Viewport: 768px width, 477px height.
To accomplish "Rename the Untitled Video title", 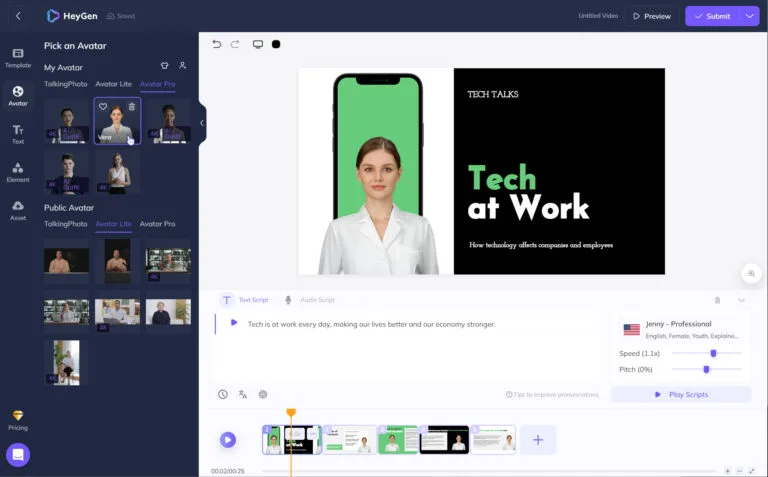I will click(598, 16).
